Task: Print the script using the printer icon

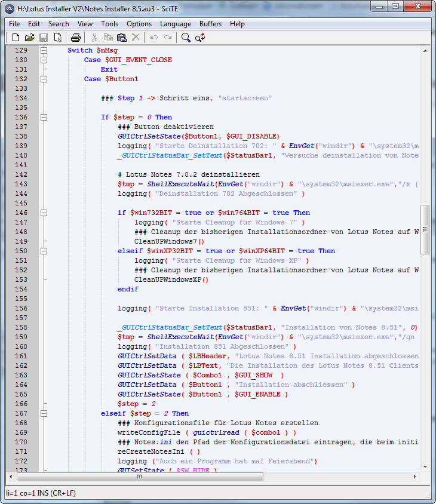Action: [x=76, y=38]
